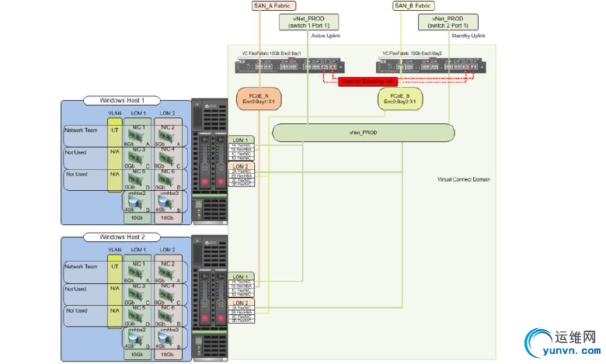Click the VLAN column header in Windows Host 2

(x=115, y=250)
